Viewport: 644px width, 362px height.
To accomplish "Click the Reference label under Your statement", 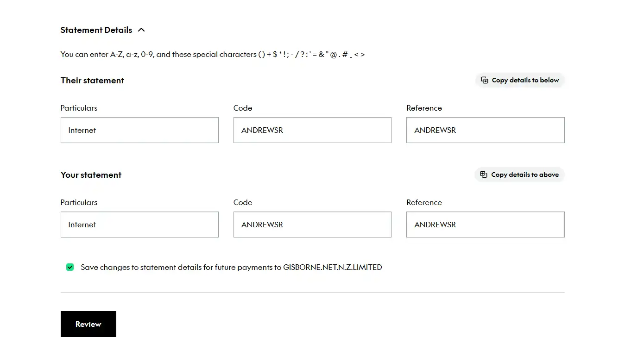I will (424, 202).
